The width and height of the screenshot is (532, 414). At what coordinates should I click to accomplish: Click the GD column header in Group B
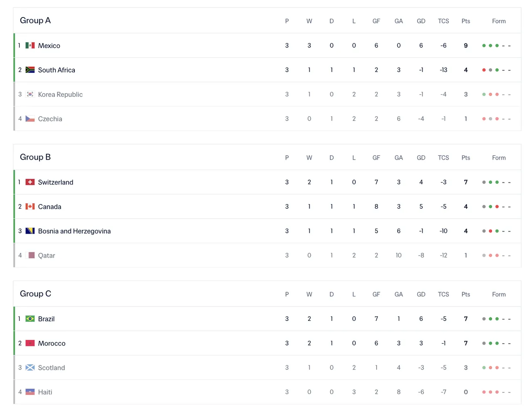tap(421, 158)
